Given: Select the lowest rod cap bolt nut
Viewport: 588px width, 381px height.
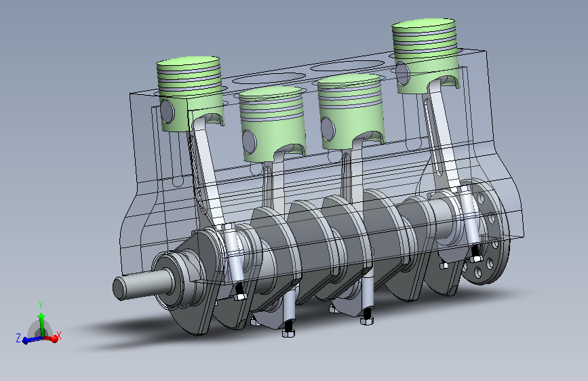Looking at the screenshot, I should (288, 333).
